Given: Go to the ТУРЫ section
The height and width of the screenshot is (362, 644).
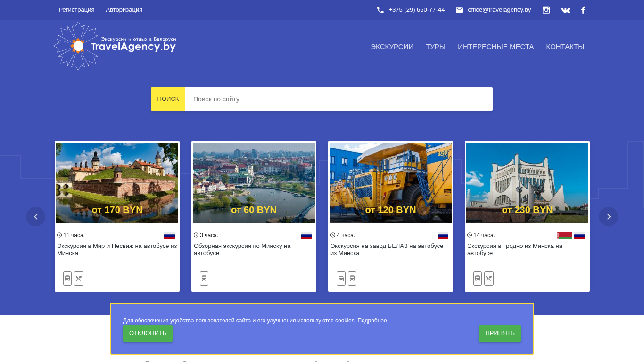Looking at the screenshot, I should coord(436,47).
